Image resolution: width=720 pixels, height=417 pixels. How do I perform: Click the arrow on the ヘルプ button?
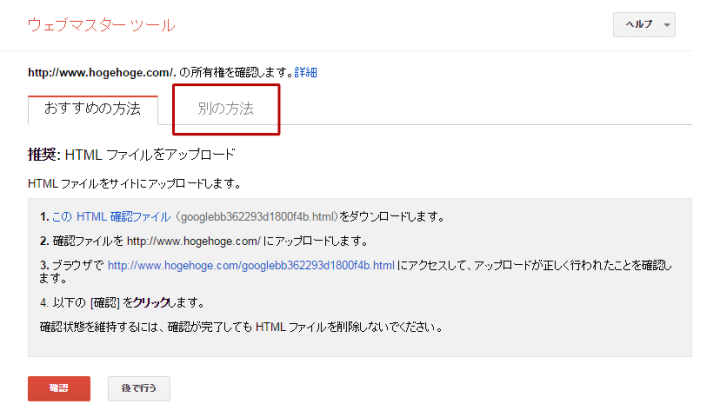[x=667, y=25]
